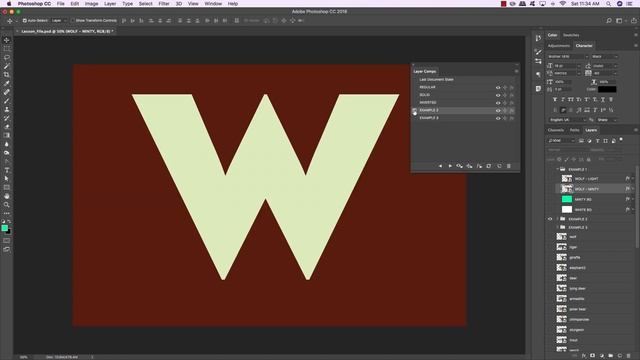The image size is (640, 360).
Task: Select the Move tool
Action: point(7,40)
